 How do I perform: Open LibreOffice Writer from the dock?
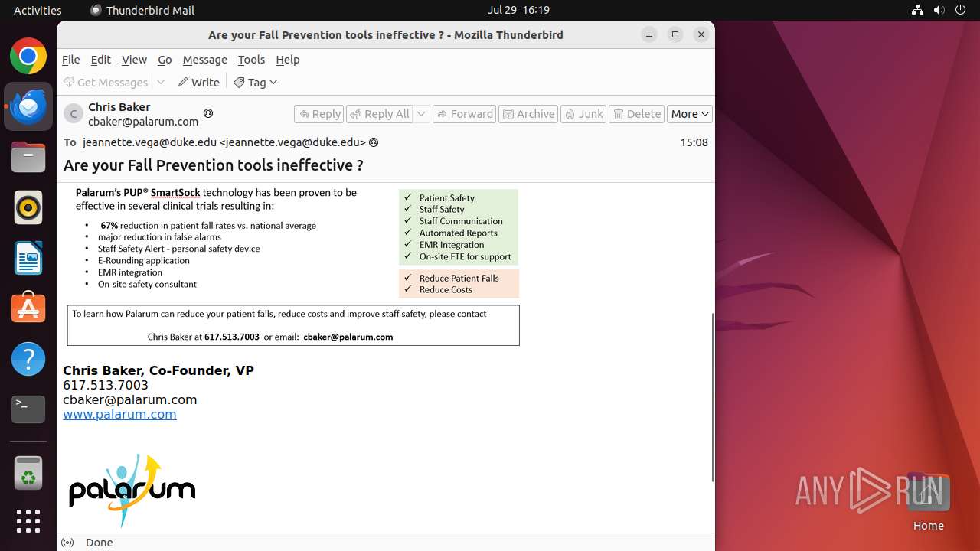[x=28, y=258]
